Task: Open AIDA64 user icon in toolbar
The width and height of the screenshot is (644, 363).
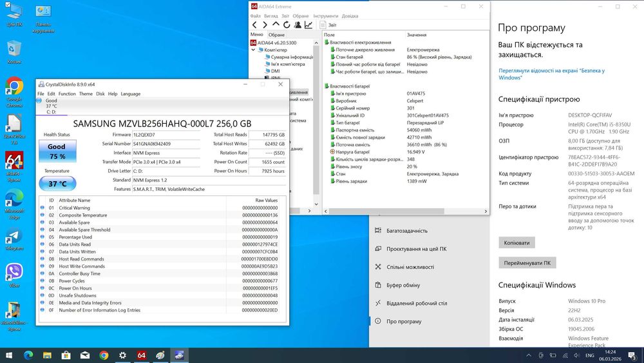Action: 298,25
